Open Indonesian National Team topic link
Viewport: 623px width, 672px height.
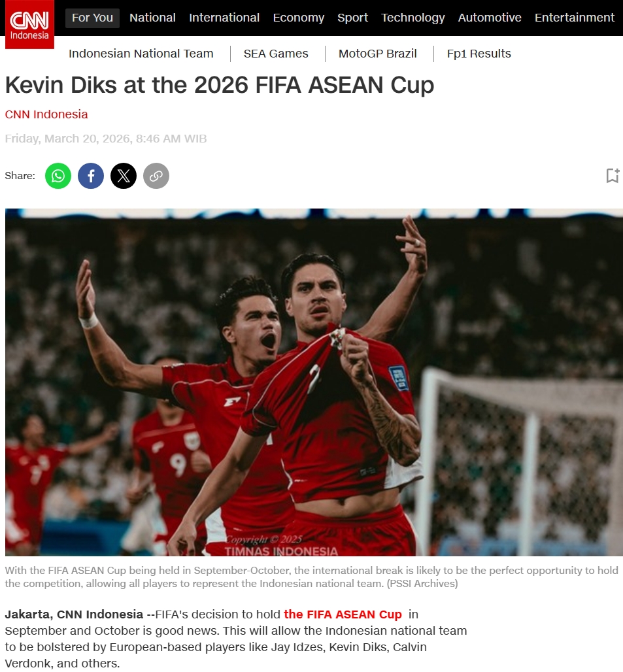141,54
